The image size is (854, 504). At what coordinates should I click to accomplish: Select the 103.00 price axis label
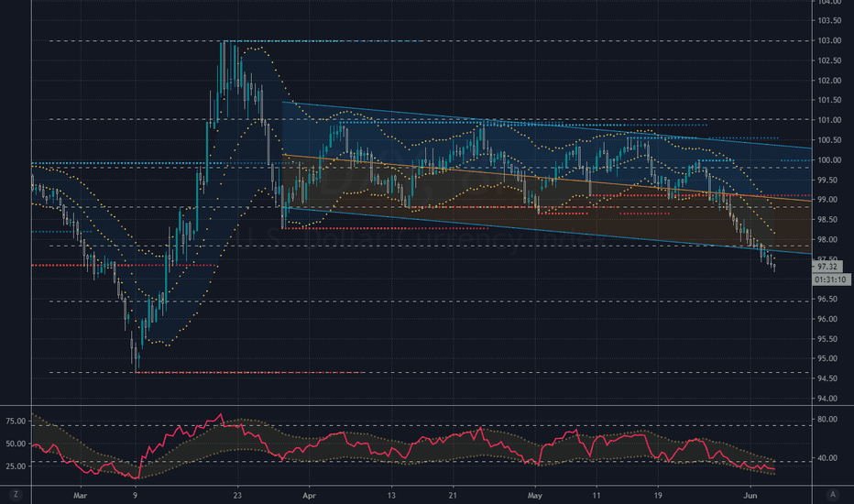tap(829, 41)
